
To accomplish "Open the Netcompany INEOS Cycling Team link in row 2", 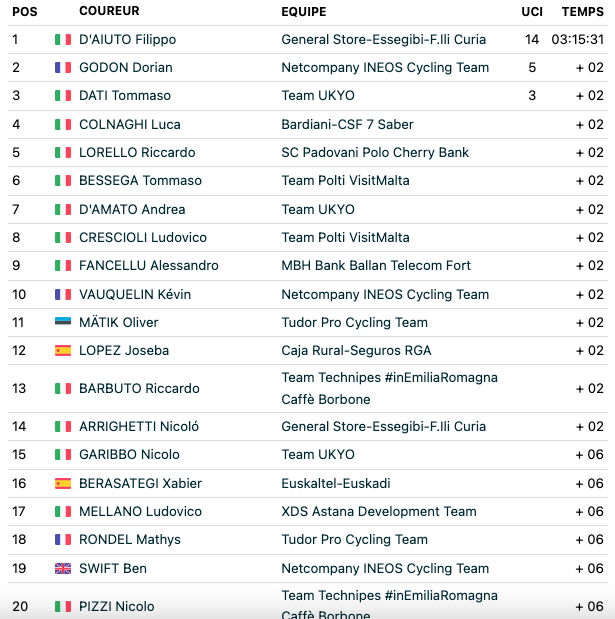I will tap(385, 68).
